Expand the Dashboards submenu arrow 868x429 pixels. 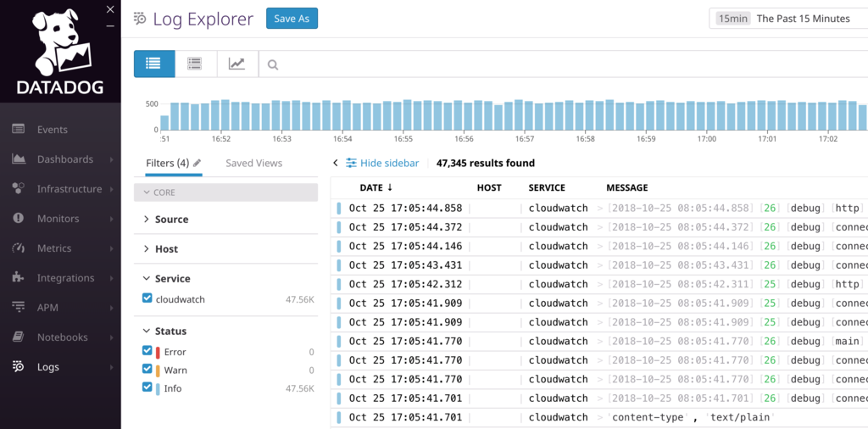point(112,159)
